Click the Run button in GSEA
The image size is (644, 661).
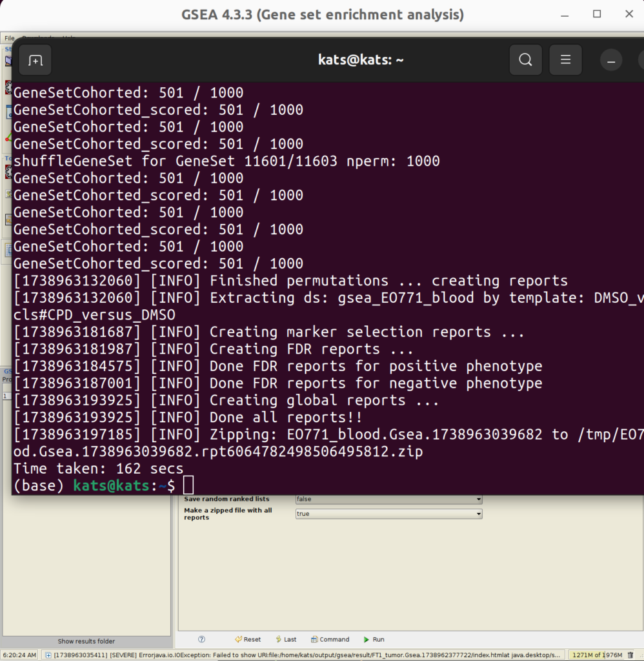coord(374,640)
